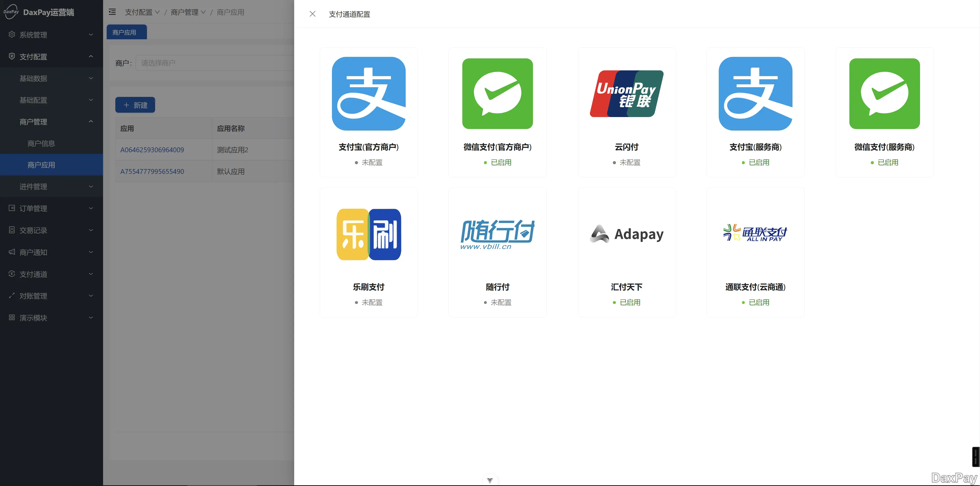Click the 请选择商户 merchant select field
The width and height of the screenshot is (980, 486).
[213, 63]
